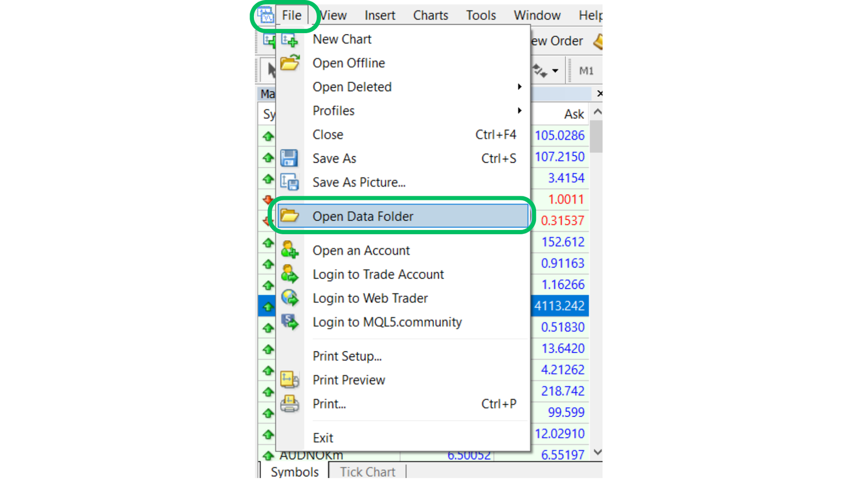Viewport: 868px width, 487px height.
Task: Click the Login to MQL5.community icon
Action: click(289, 322)
